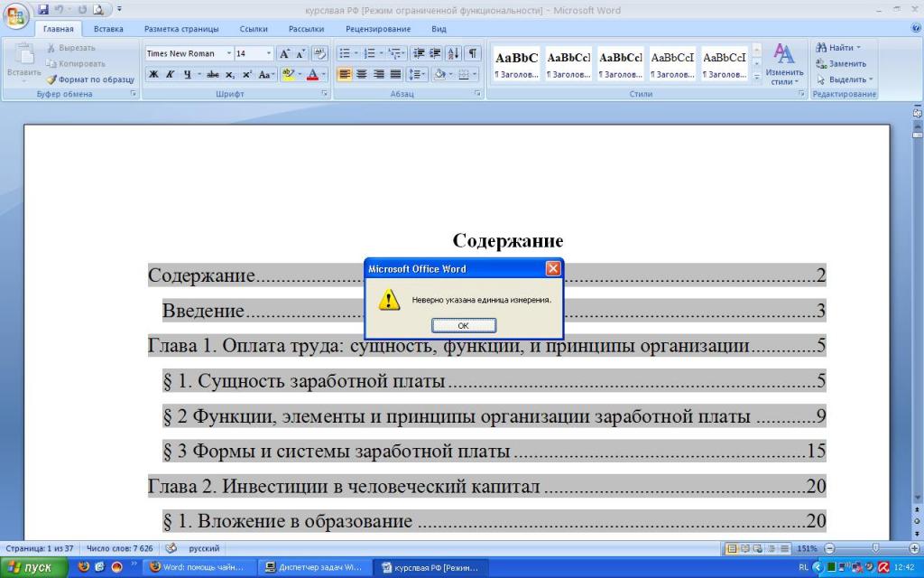Click the Windows Пуск start button

33,568
